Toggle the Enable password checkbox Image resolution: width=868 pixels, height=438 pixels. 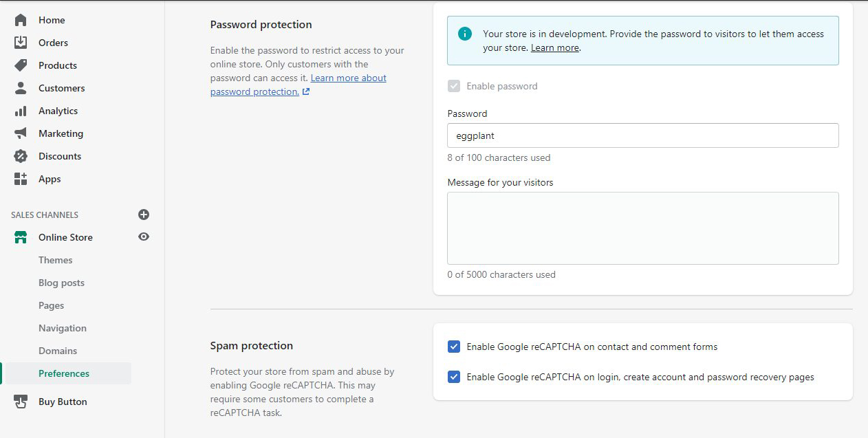[454, 86]
